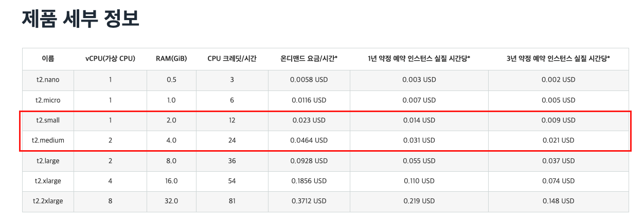
Task: Click CPU credit value 24 for t2.medium
Action: (x=232, y=140)
